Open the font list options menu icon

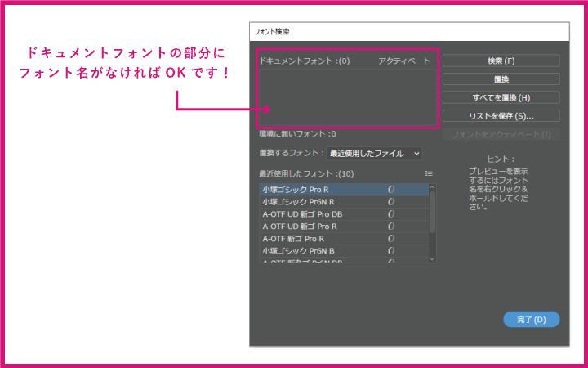(429, 173)
